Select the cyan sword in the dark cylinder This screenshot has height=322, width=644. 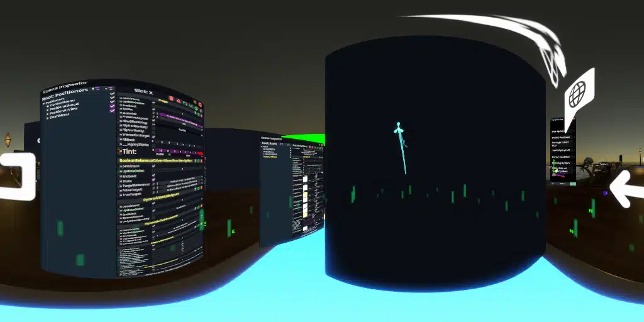click(x=401, y=148)
